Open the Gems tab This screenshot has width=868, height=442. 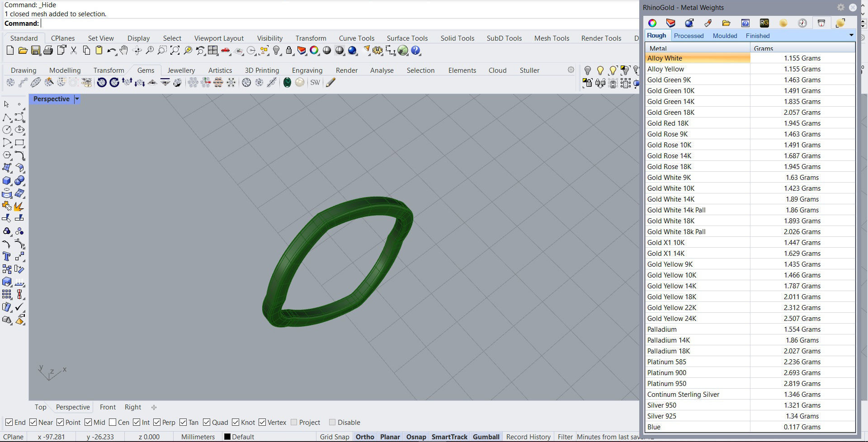pyautogui.click(x=146, y=70)
